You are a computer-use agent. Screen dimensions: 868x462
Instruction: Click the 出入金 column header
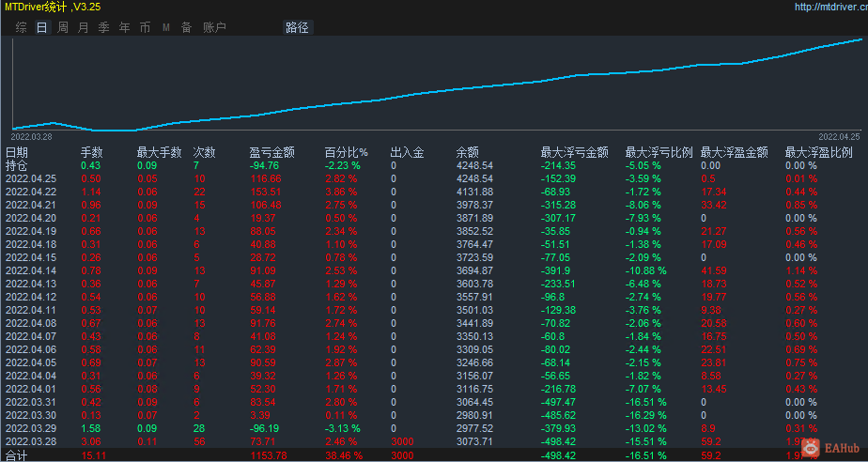(407, 152)
